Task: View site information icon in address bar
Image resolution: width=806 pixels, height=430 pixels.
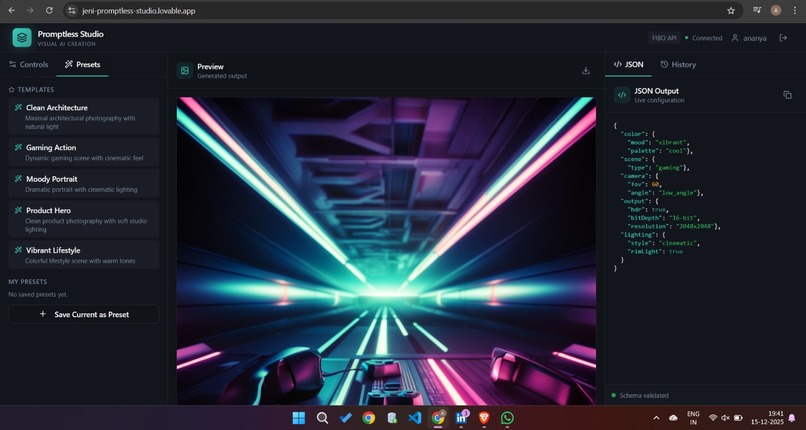Action: pyautogui.click(x=72, y=10)
